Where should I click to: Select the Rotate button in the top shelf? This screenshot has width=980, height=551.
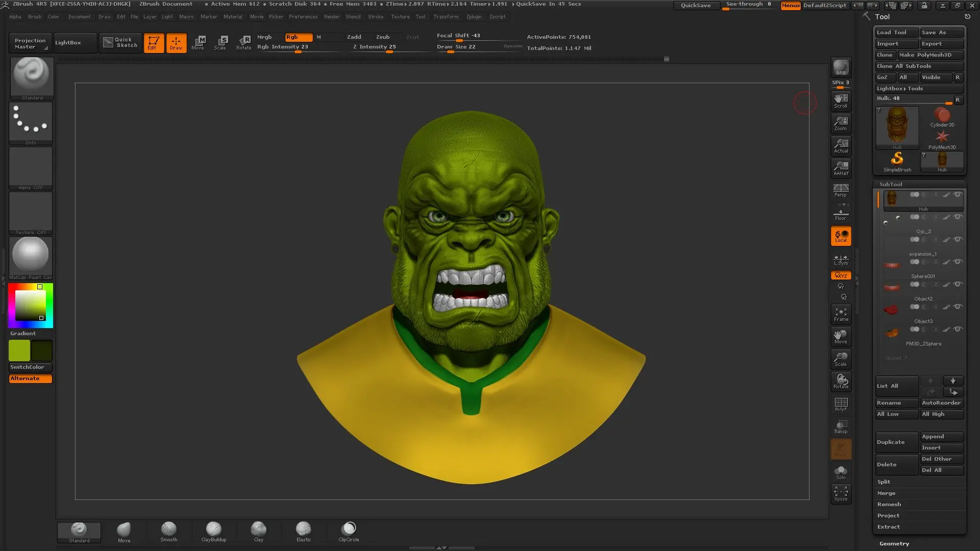[244, 43]
